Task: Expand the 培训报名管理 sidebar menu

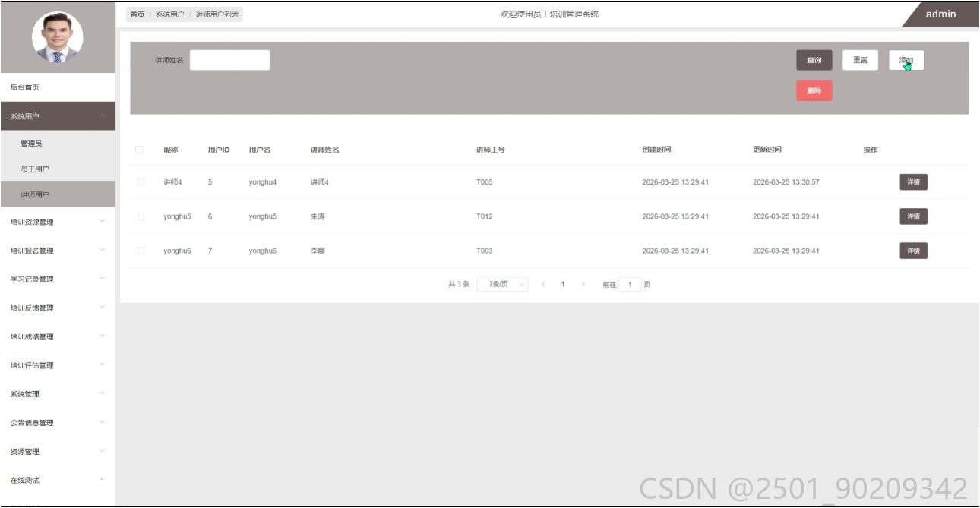Action: [58, 251]
